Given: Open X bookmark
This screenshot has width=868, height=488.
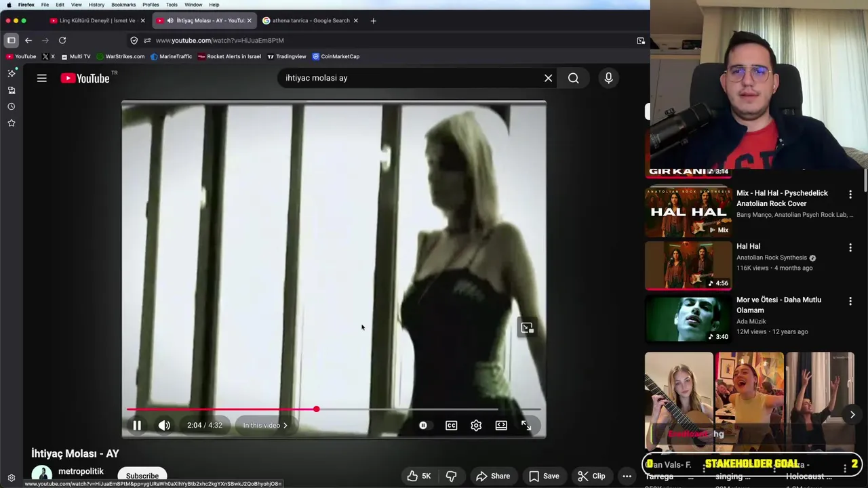Looking at the screenshot, I should click(48, 57).
